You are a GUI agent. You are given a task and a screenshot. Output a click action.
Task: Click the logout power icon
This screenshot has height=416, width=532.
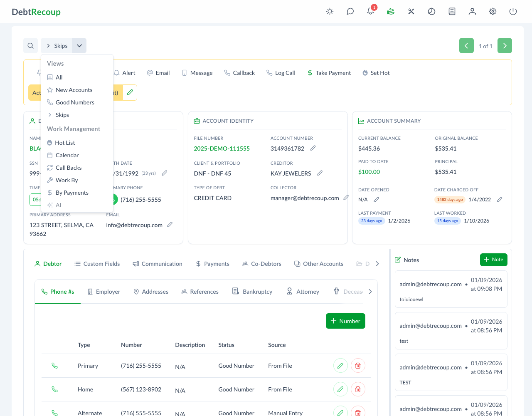coord(513,11)
